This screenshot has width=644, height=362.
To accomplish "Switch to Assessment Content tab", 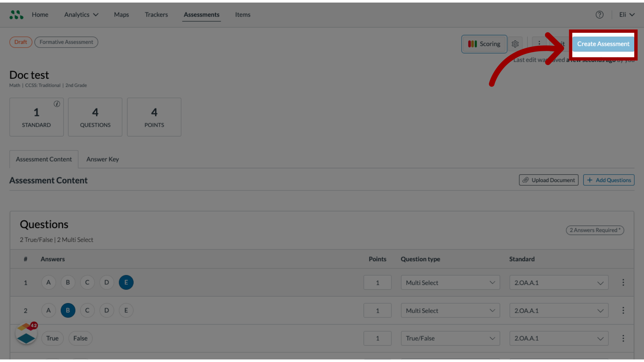I will 44,159.
